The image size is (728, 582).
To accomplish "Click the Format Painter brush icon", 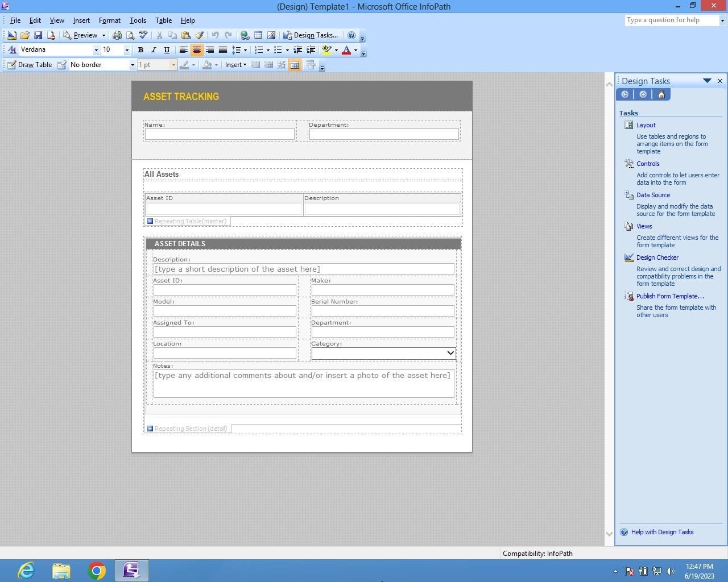I will [199, 35].
